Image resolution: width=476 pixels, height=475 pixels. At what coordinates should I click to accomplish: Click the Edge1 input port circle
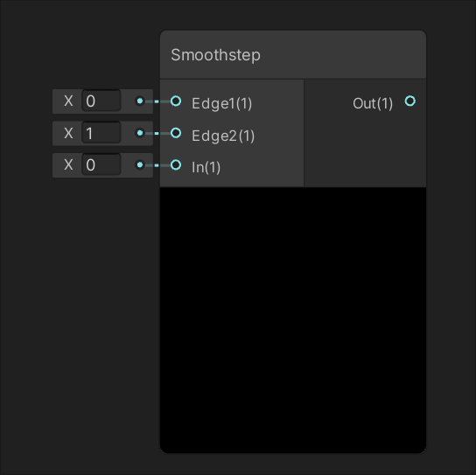(176, 101)
